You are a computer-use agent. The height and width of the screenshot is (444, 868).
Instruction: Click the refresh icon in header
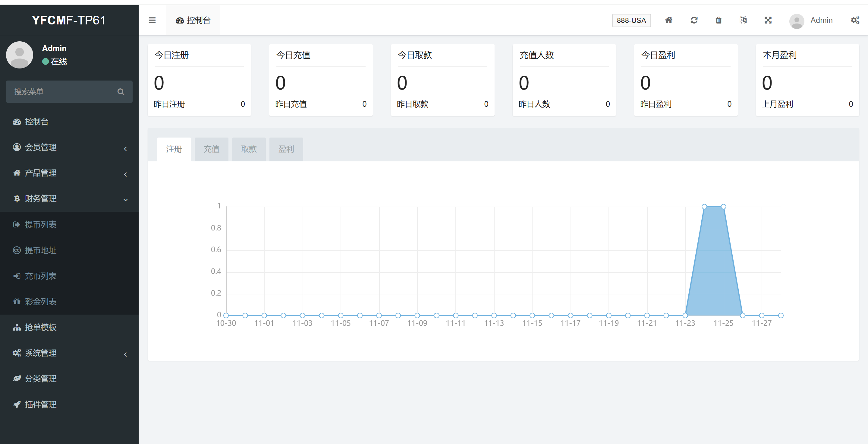(694, 20)
